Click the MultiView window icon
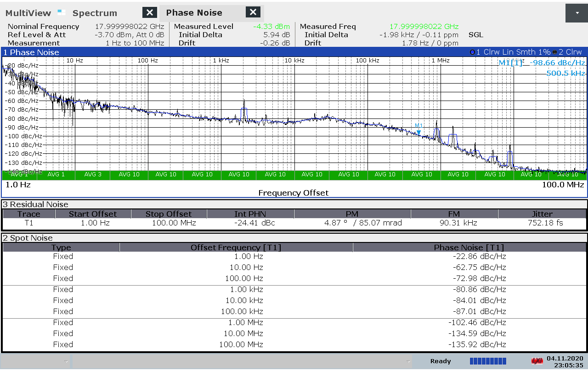 point(62,12)
